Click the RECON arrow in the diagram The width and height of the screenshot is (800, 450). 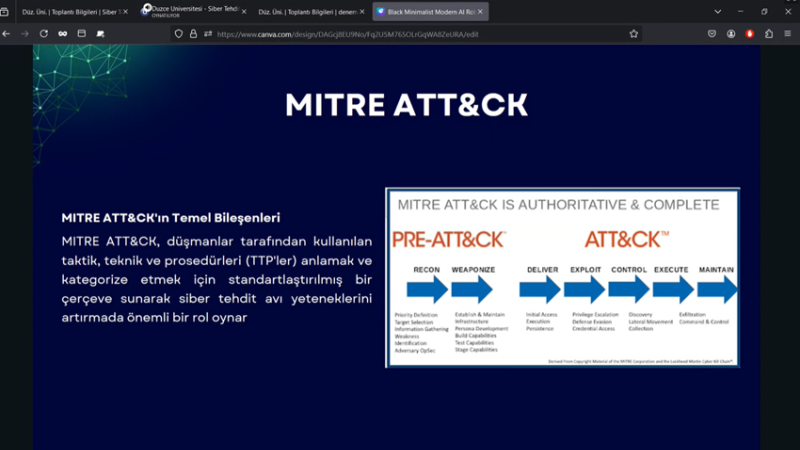pyautogui.click(x=427, y=289)
